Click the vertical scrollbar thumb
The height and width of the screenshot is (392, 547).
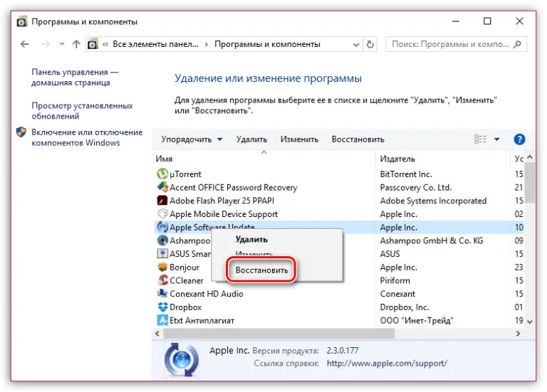[x=530, y=182]
